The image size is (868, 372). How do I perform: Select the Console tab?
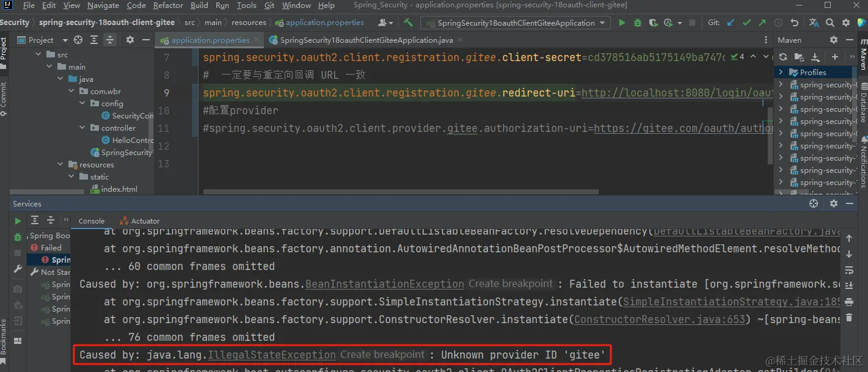pyautogui.click(x=92, y=221)
